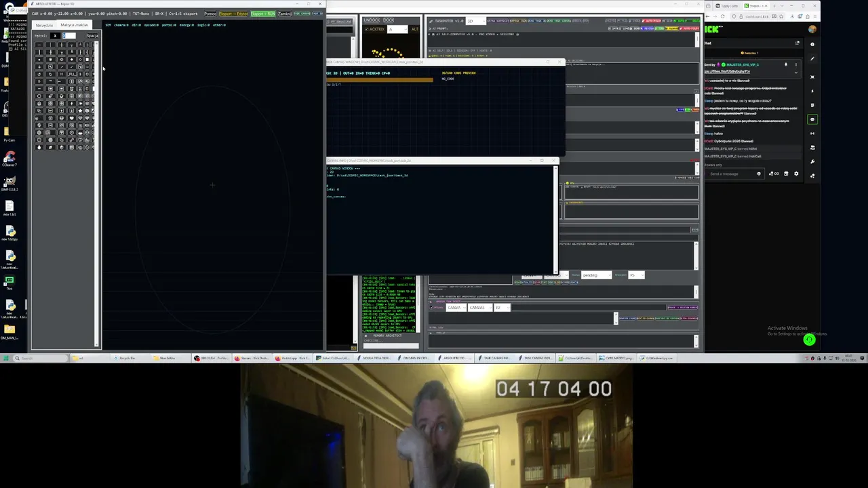868x488 pixels.
Task: Select the water drop symbol
Action: pyautogui.click(x=39, y=147)
